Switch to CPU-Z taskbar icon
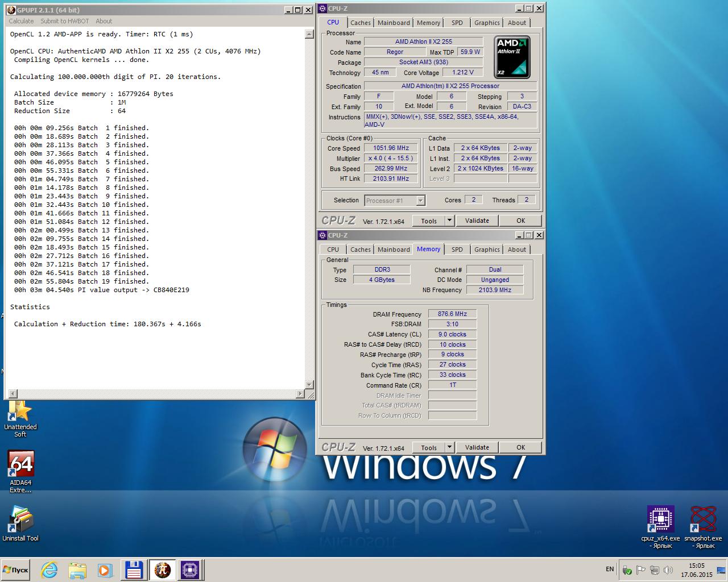 (x=190, y=569)
